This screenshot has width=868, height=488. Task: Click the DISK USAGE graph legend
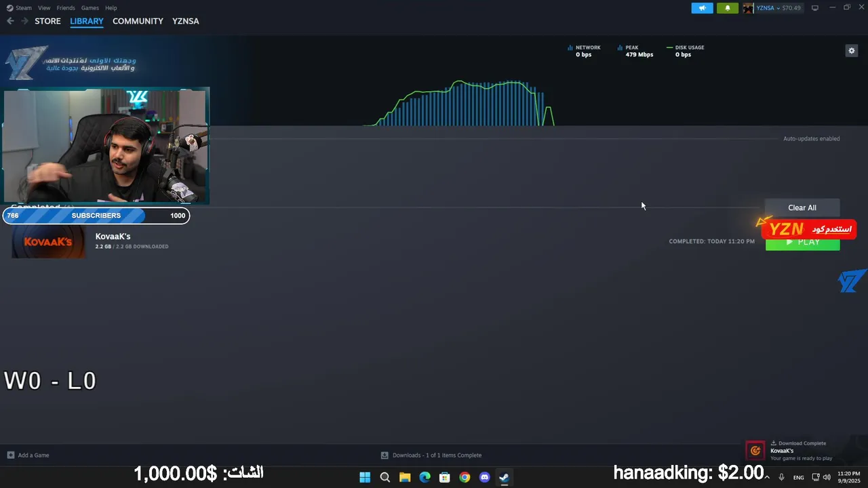point(686,51)
